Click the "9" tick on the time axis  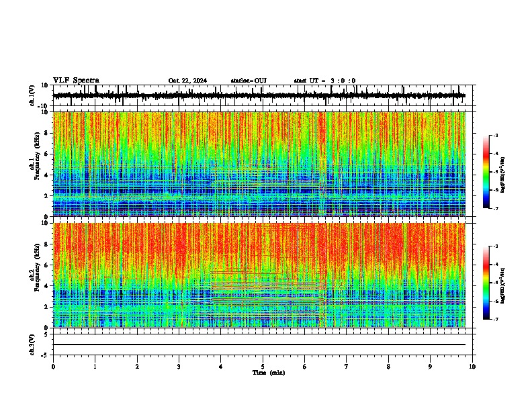click(430, 367)
